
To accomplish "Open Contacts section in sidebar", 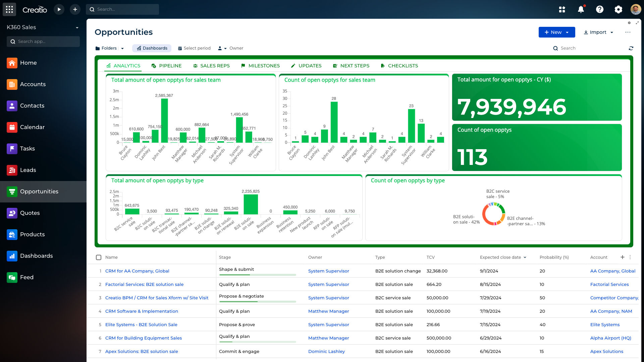I will point(43,106).
